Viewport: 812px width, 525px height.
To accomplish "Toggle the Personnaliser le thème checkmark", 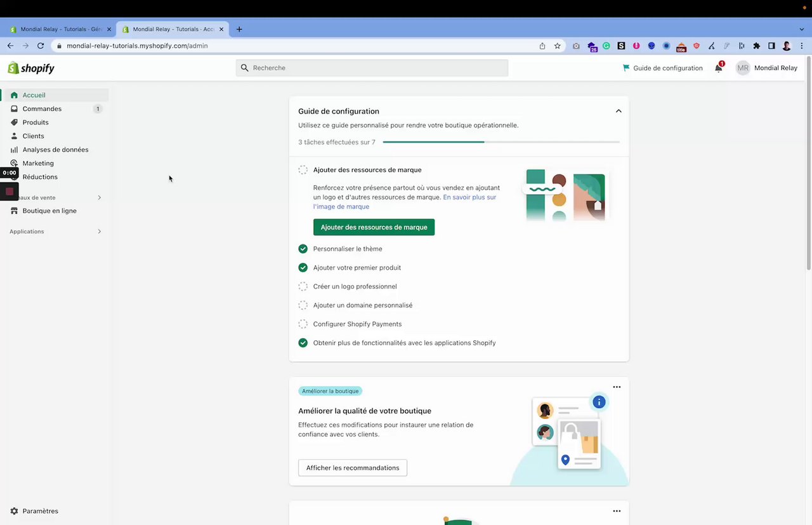I will (x=303, y=249).
